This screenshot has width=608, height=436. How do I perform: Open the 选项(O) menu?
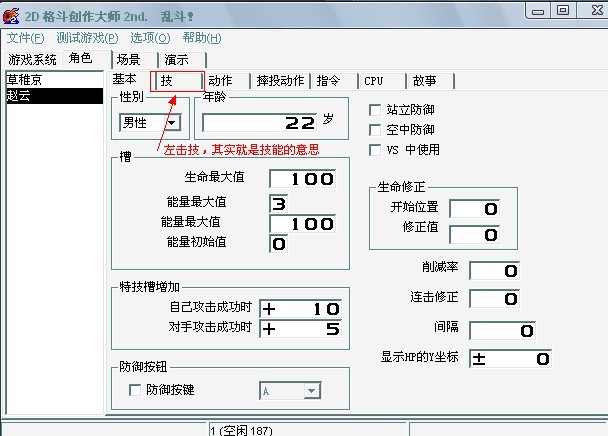click(x=150, y=38)
